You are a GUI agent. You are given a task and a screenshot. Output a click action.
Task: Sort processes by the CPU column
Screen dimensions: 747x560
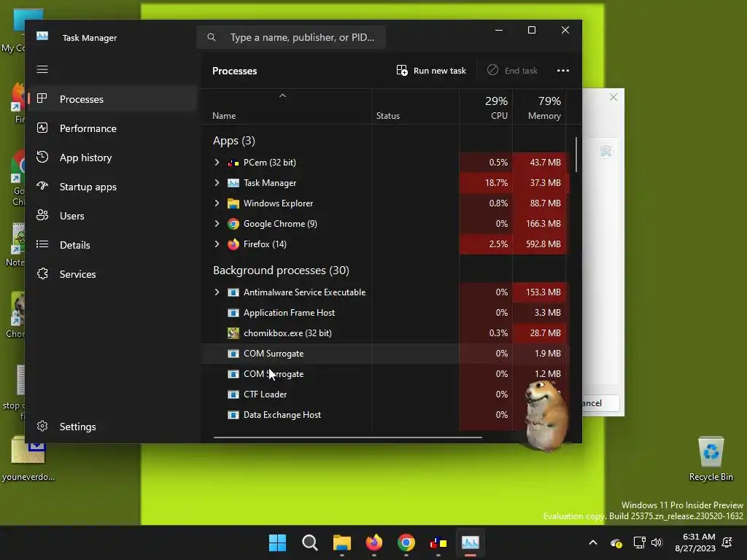click(486, 107)
